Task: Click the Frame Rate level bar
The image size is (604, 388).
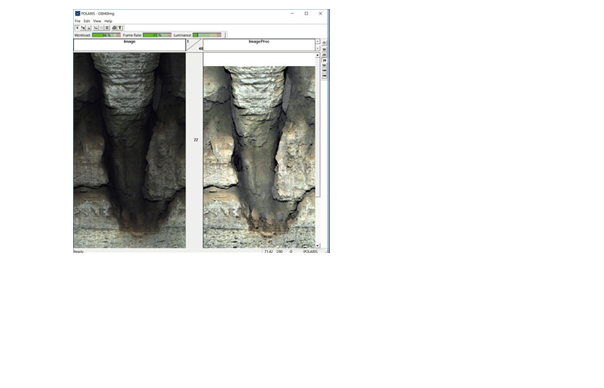Action: (157, 35)
